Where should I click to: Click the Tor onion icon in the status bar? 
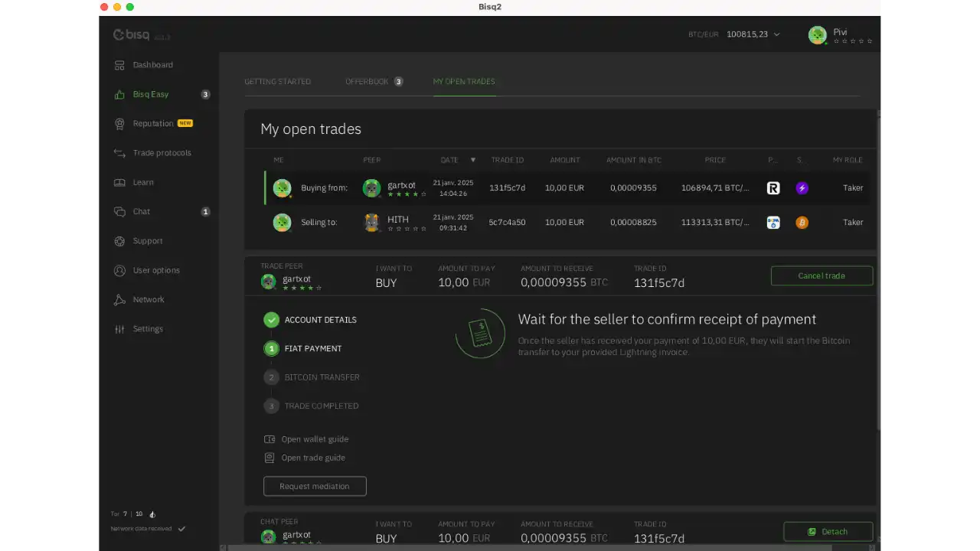click(x=152, y=514)
